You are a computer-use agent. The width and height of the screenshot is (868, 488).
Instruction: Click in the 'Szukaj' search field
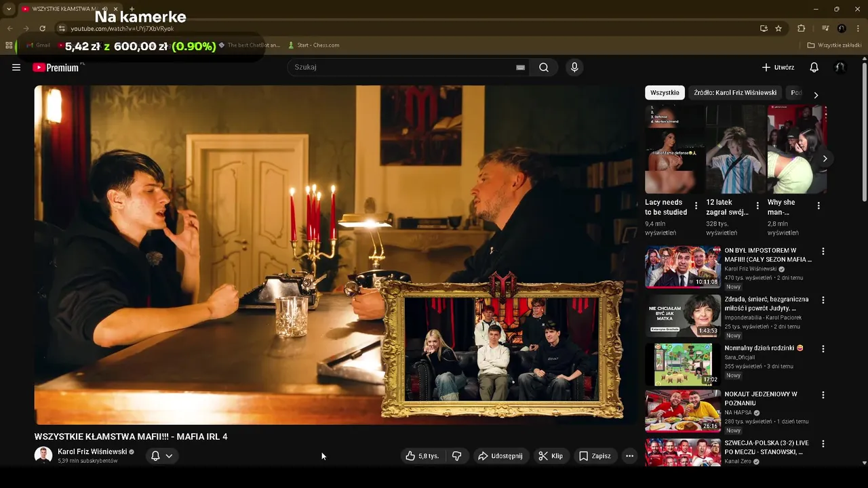click(400, 67)
